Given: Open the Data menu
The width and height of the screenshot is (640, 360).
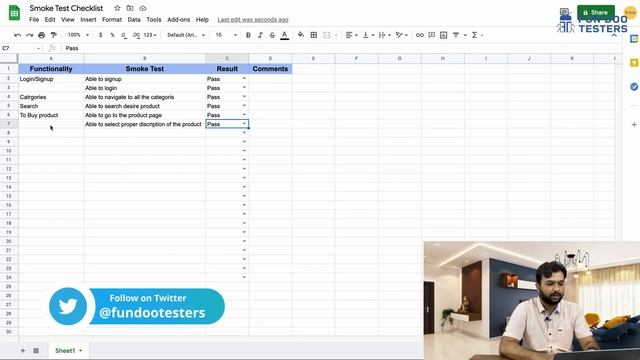Looking at the screenshot, I should pyautogui.click(x=134, y=20).
